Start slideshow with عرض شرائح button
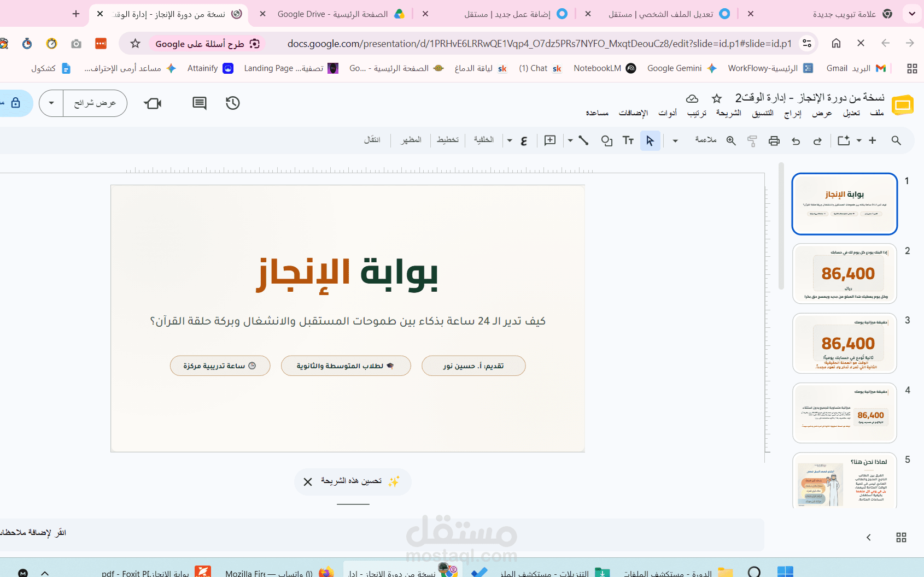This screenshot has width=924, height=577. tap(95, 103)
